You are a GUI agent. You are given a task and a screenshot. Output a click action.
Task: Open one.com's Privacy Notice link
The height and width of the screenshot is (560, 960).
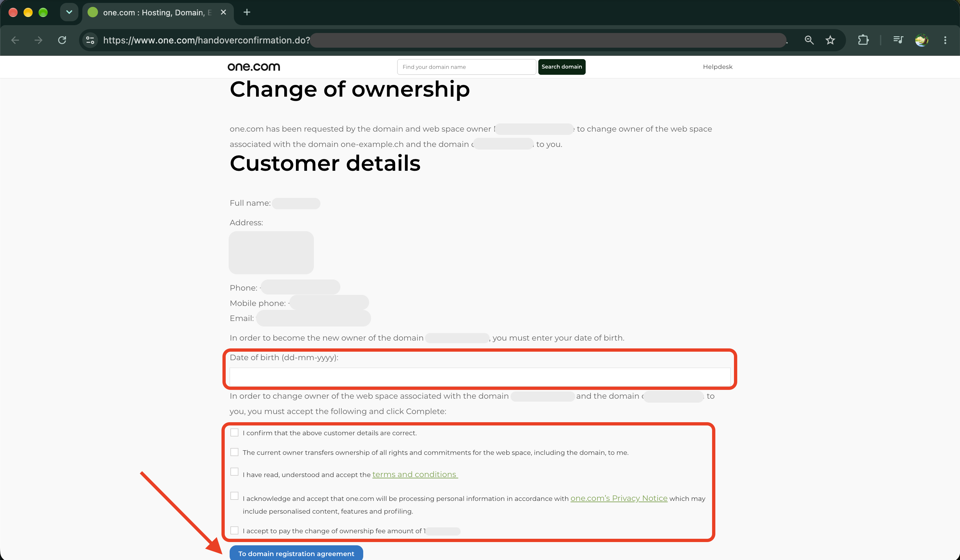pyautogui.click(x=619, y=498)
